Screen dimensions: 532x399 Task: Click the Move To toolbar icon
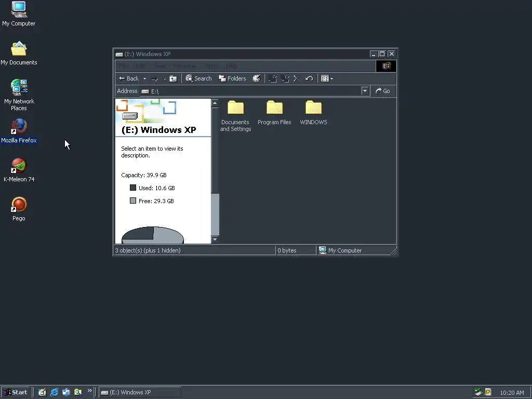click(x=272, y=79)
